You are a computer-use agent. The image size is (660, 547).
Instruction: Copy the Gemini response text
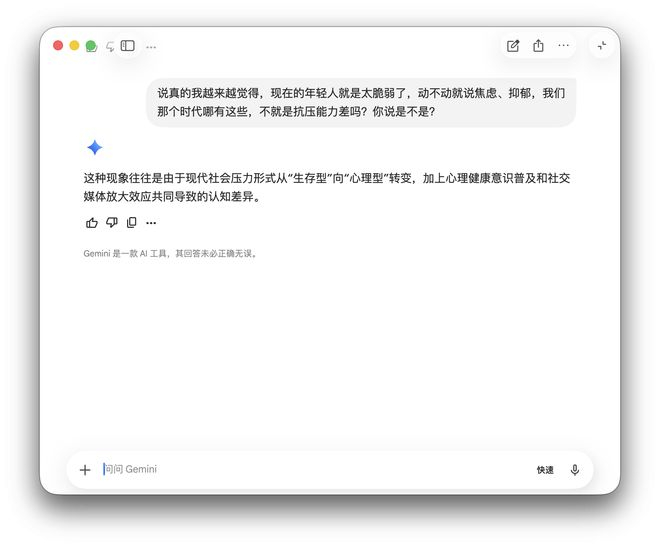pos(131,223)
